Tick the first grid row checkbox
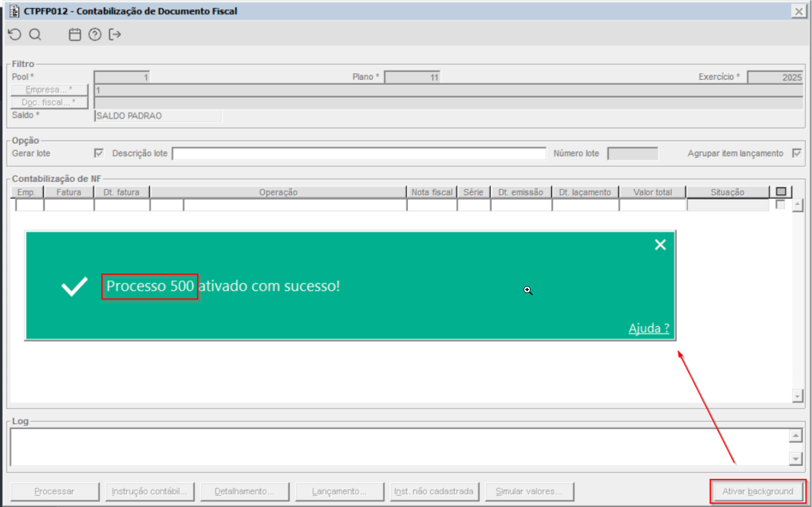This screenshot has height=507, width=812. coord(780,205)
